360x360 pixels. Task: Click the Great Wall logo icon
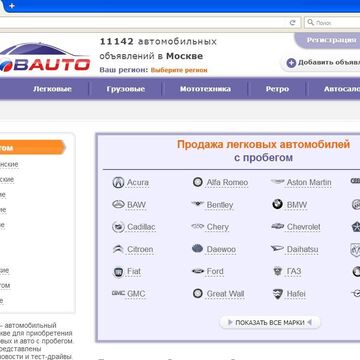point(198,294)
